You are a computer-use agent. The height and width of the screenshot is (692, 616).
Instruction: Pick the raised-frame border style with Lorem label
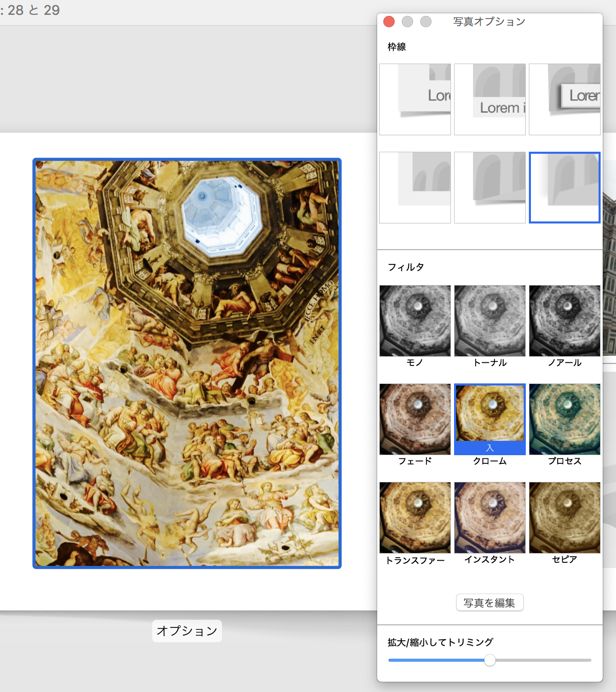point(565,99)
